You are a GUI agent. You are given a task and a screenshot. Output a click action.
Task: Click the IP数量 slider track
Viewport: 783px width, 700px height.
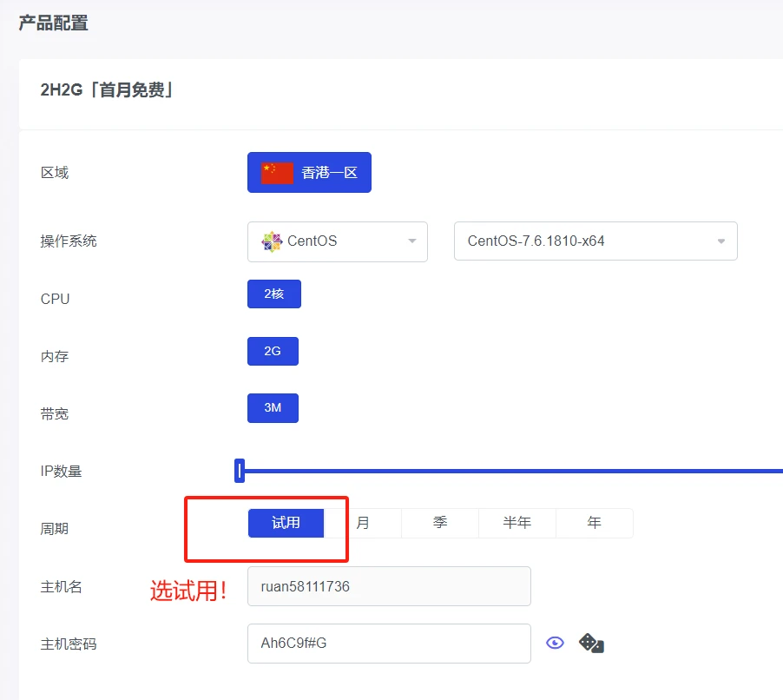(521, 471)
